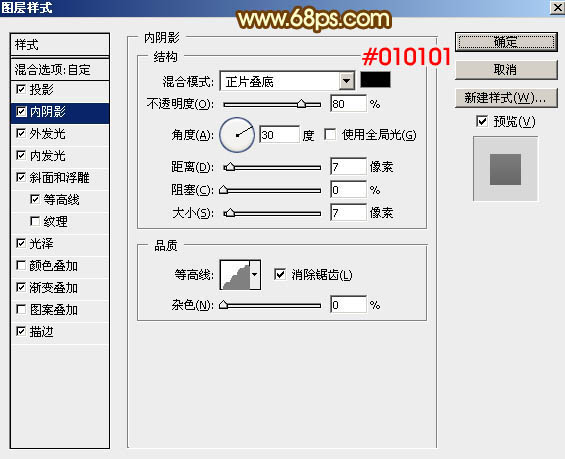Viewport: 565px width, 459px height.
Task: Enable 使用全局光 checkbox
Action: coord(330,135)
